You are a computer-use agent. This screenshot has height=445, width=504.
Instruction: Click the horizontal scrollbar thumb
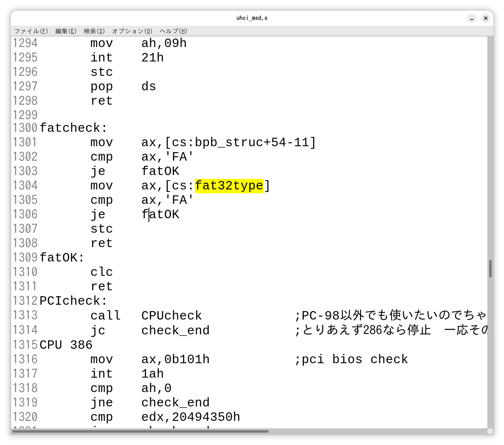[140, 431]
